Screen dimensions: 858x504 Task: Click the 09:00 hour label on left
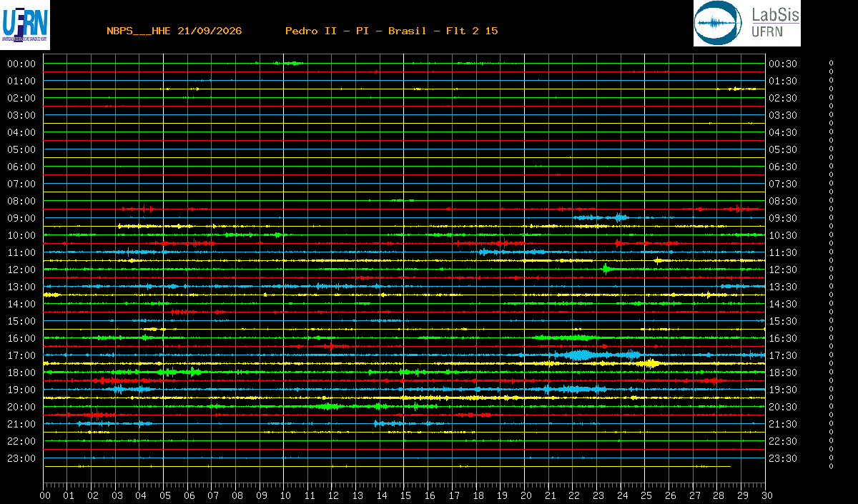pyautogui.click(x=21, y=218)
